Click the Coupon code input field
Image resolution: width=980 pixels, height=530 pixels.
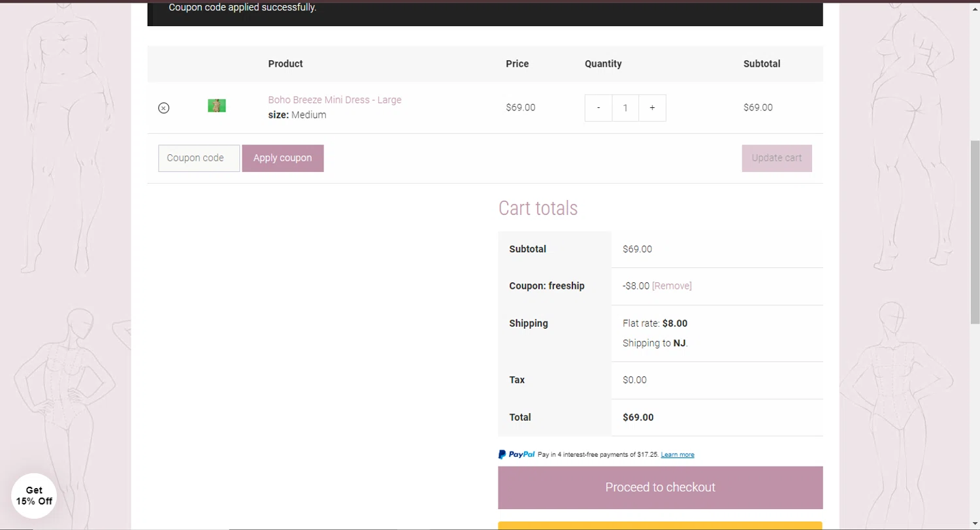[199, 158]
